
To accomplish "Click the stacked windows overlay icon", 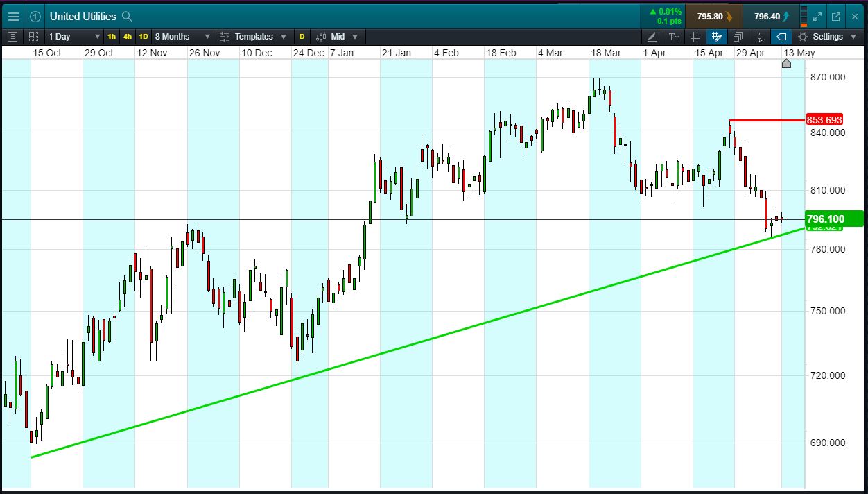I will coord(738,37).
